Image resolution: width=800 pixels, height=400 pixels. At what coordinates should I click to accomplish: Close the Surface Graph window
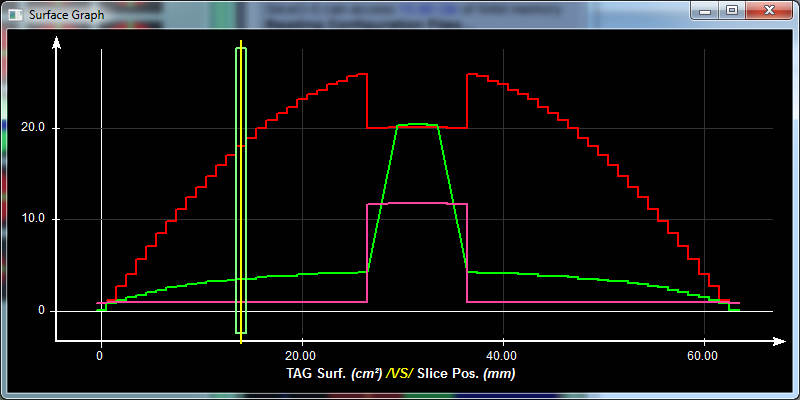[767, 10]
